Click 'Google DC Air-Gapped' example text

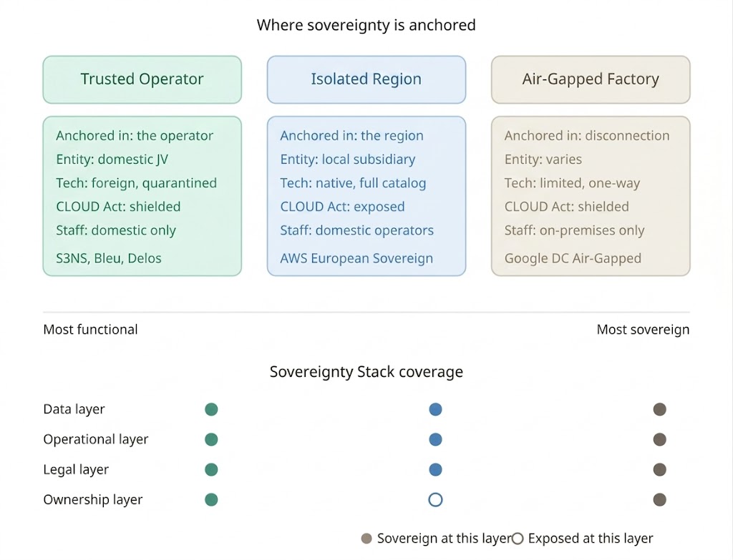tap(573, 258)
